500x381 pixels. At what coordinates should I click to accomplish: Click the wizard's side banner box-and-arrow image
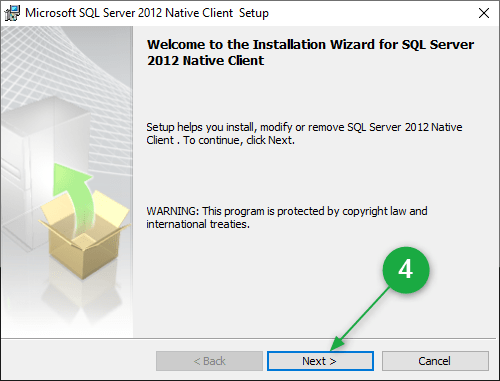(x=67, y=182)
